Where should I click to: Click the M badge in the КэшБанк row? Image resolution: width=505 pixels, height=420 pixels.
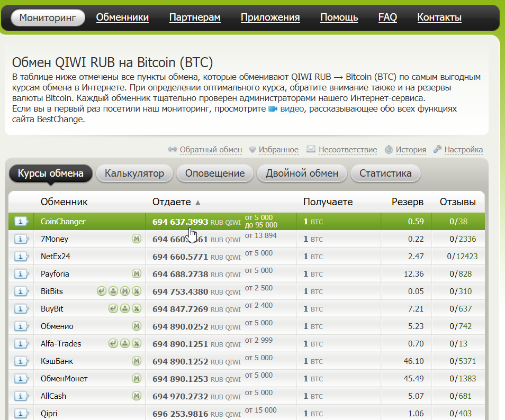point(137,361)
